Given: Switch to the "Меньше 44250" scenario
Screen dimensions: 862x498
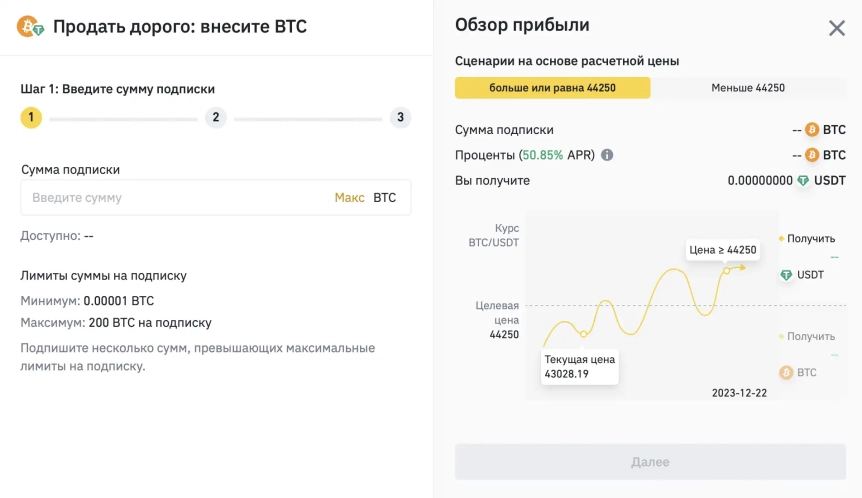Looking at the screenshot, I should [x=748, y=88].
